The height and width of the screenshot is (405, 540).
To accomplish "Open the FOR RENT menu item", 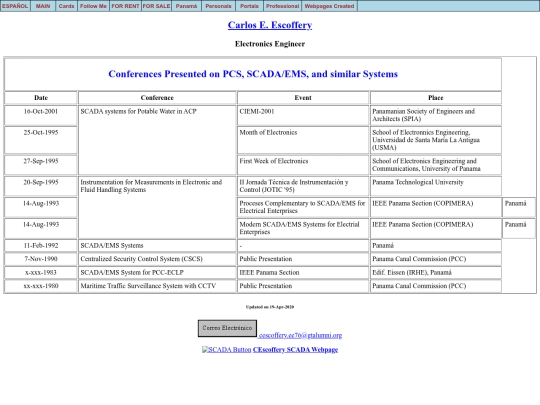I will coord(125,6).
